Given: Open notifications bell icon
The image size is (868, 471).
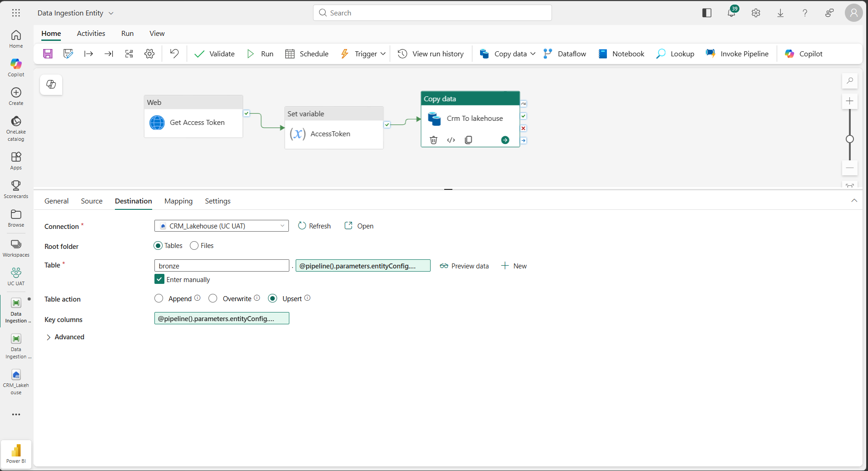Looking at the screenshot, I should 731,13.
